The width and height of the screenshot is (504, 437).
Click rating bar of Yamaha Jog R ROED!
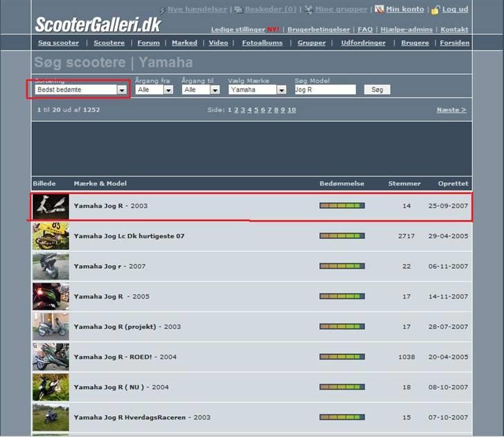(341, 357)
